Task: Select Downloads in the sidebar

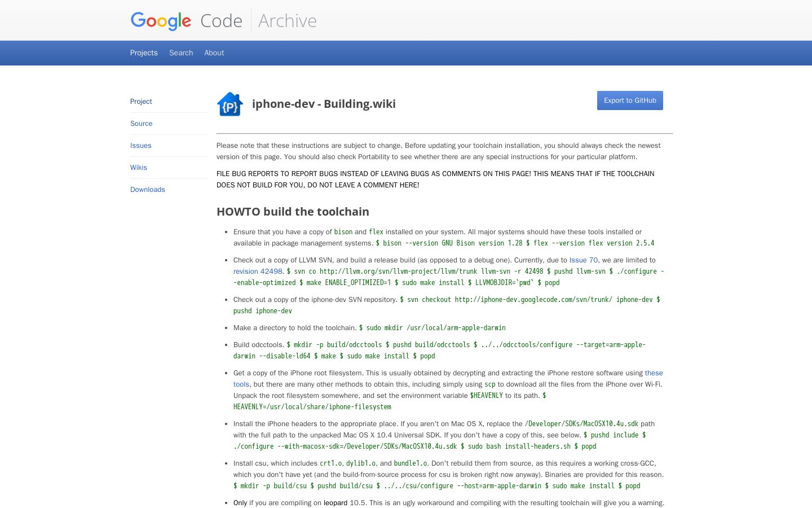Action: [148, 190]
